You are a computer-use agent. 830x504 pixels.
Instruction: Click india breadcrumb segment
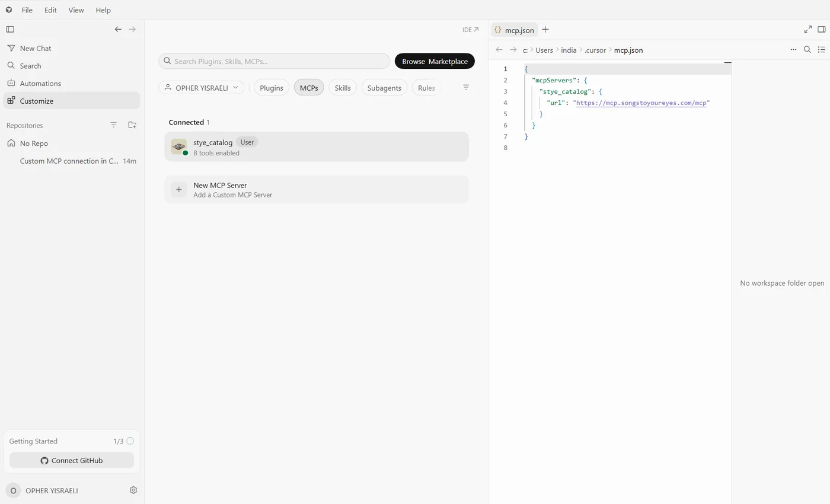pos(569,50)
